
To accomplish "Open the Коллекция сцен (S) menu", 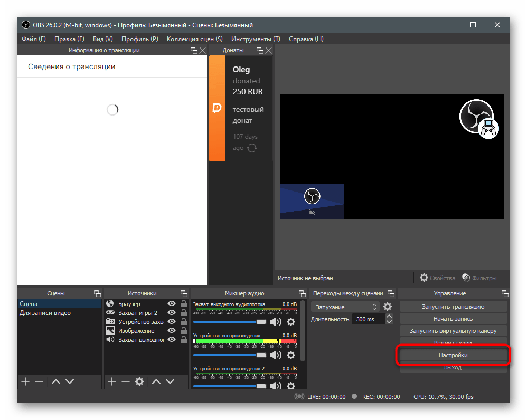I will (x=194, y=39).
